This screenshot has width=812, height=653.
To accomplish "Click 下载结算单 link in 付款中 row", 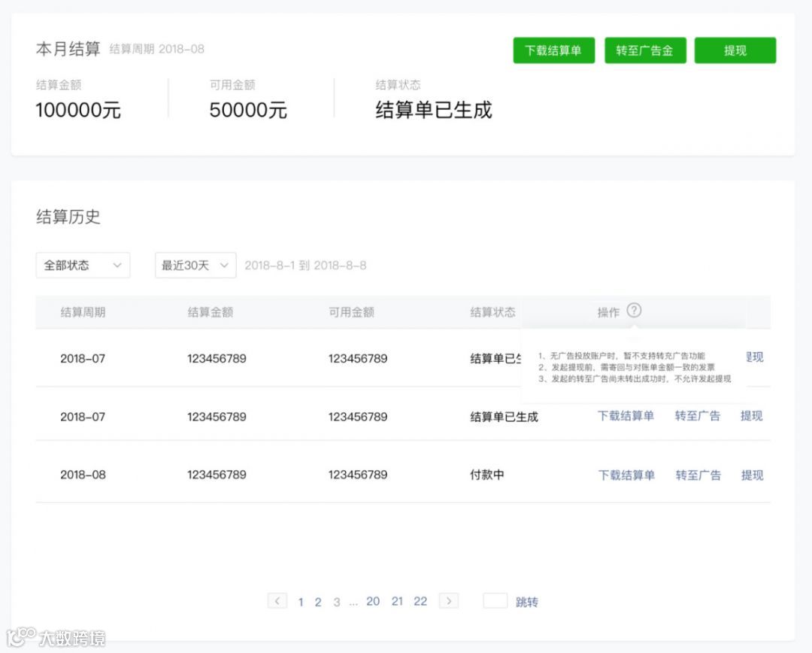I will click(626, 475).
